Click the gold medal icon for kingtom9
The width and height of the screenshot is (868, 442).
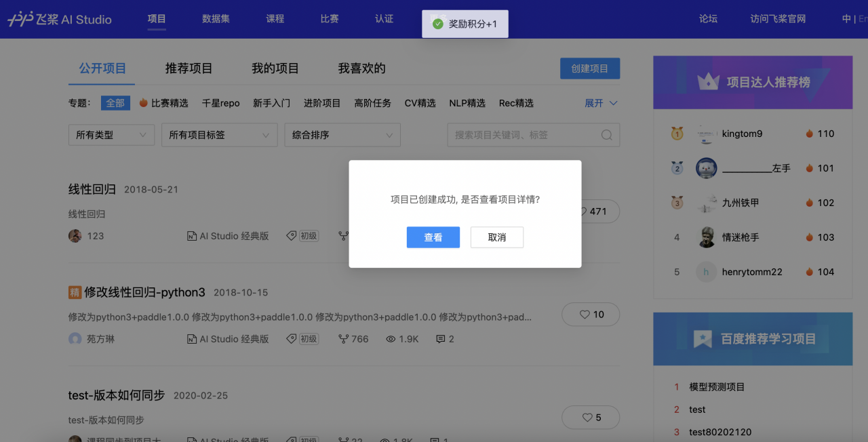(677, 134)
